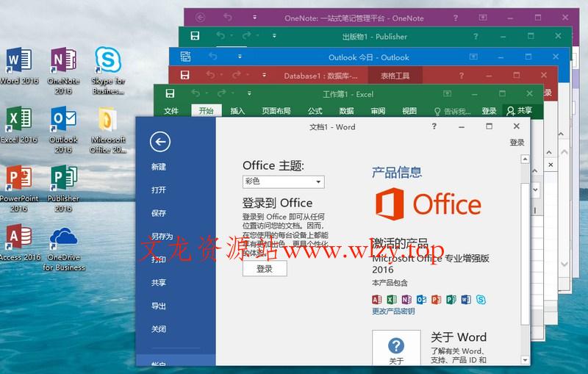Expand quick access customize arrow in OneNote
Screen dimensions: 588x374
(254, 17)
